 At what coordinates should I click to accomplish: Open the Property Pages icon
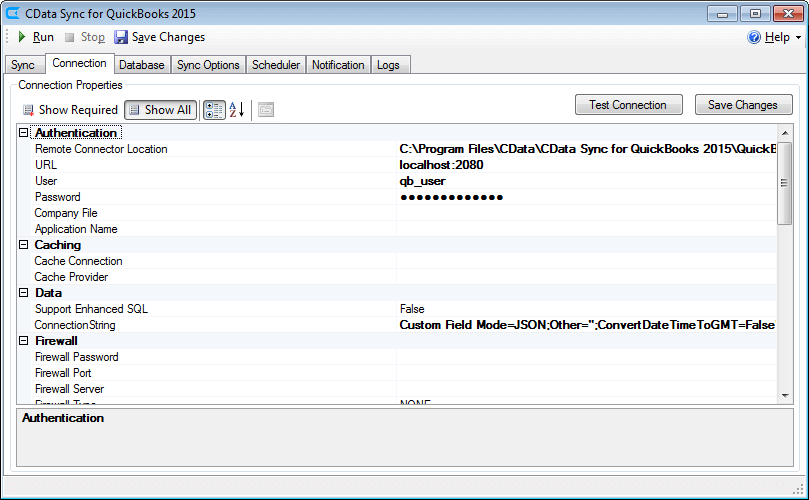(266, 110)
